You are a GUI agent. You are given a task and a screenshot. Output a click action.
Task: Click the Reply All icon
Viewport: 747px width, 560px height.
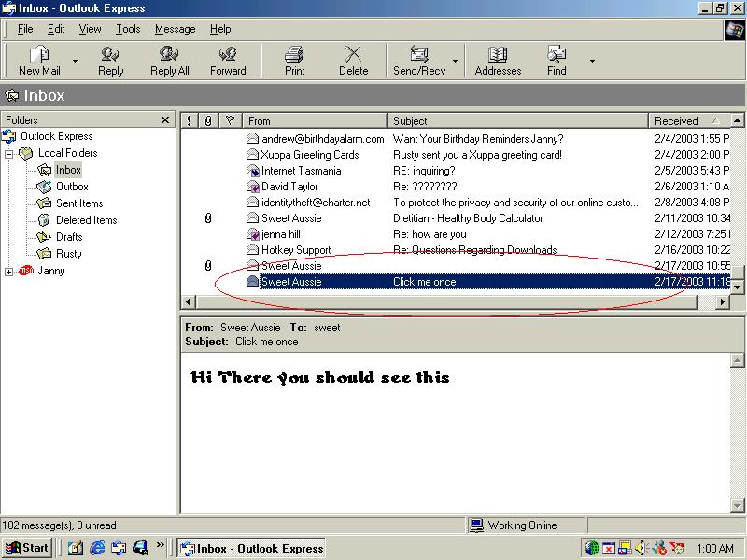[169, 55]
